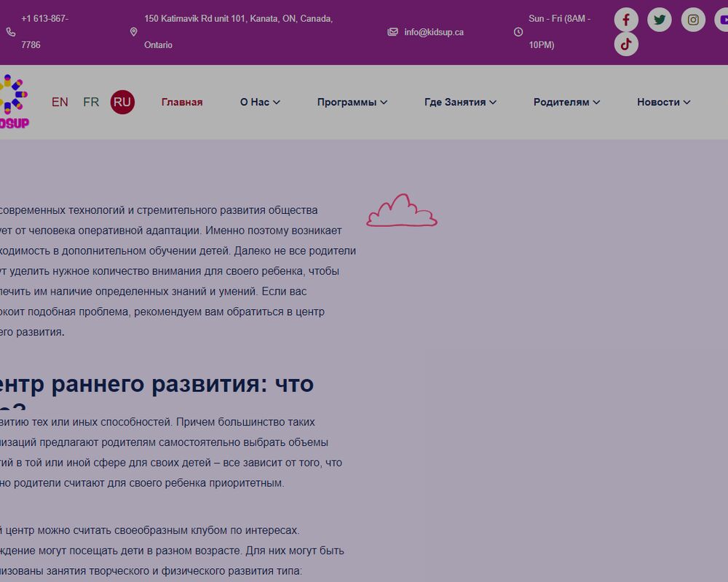
Task: Click the clock icon near working hours
Action: pos(518,32)
